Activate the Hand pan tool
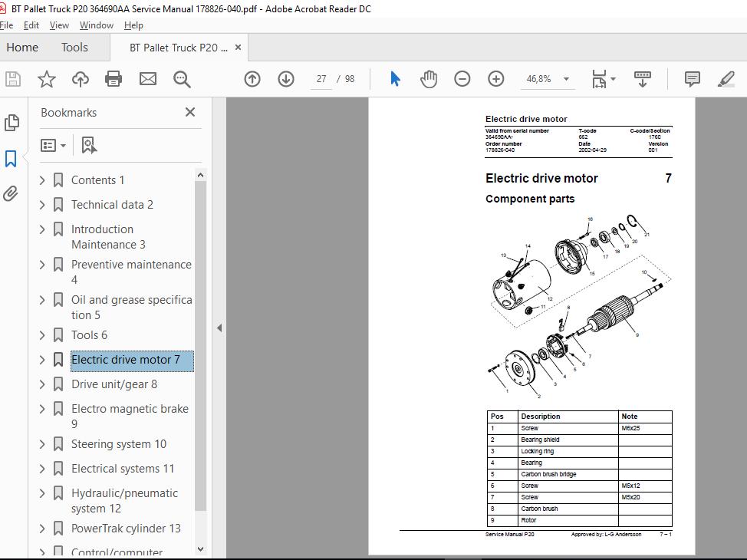Viewport: 747px width, 560px height. pos(428,79)
